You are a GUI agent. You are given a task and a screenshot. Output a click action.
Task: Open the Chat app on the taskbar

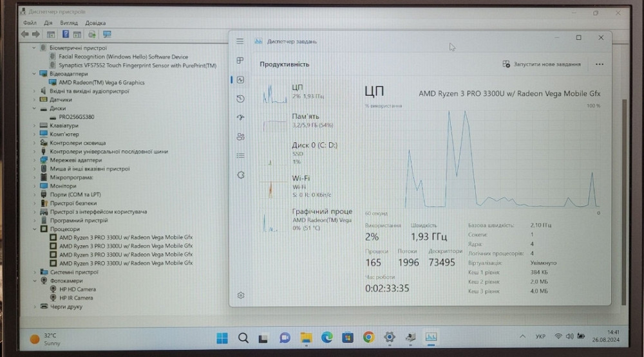point(285,338)
